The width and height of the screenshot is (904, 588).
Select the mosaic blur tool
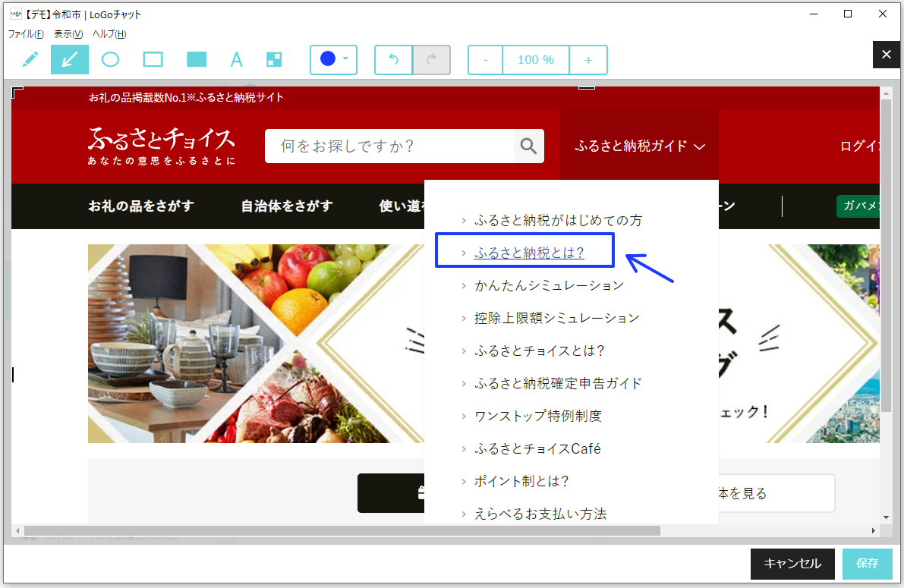click(x=274, y=59)
